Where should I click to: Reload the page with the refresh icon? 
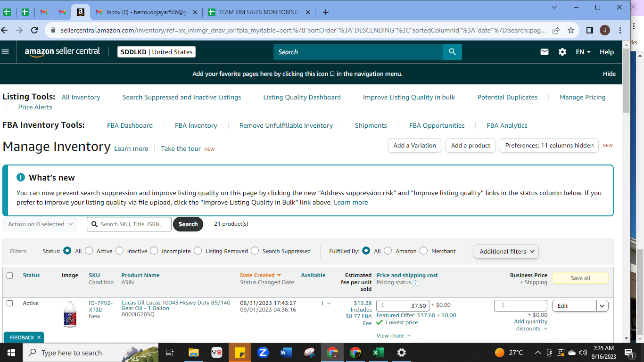coord(34,30)
